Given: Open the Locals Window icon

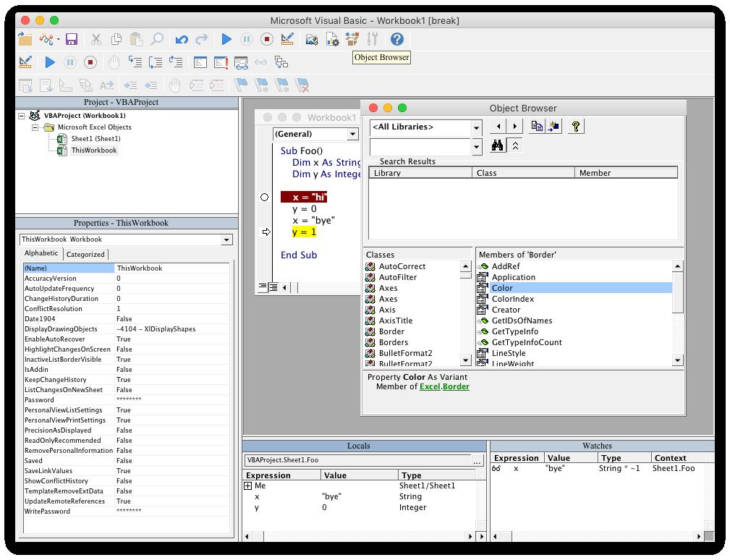Looking at the screenshot, I should coord(200,62).
